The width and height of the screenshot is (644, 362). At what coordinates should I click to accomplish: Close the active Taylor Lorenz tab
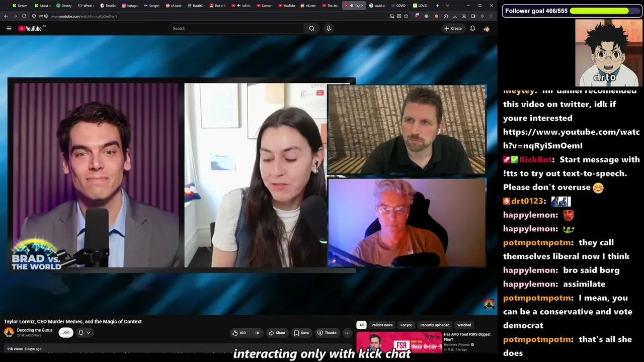(362, 6)
